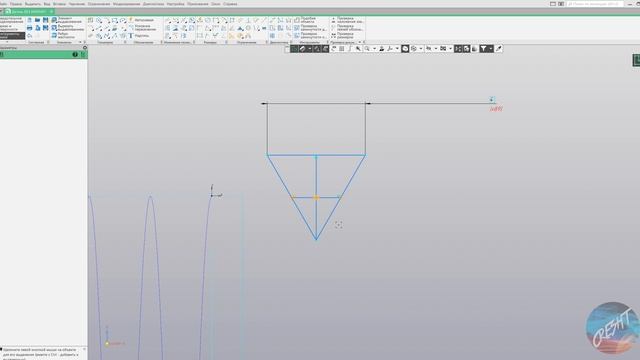This screenshot has width=640, height=360.
Task: Open the Вставка menu
Action: click(59, 4)
